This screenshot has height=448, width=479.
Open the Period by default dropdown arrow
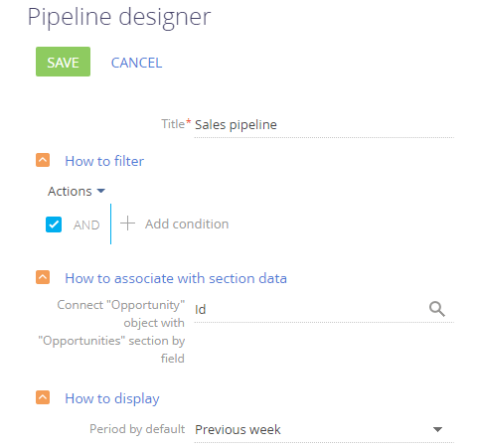437,429
